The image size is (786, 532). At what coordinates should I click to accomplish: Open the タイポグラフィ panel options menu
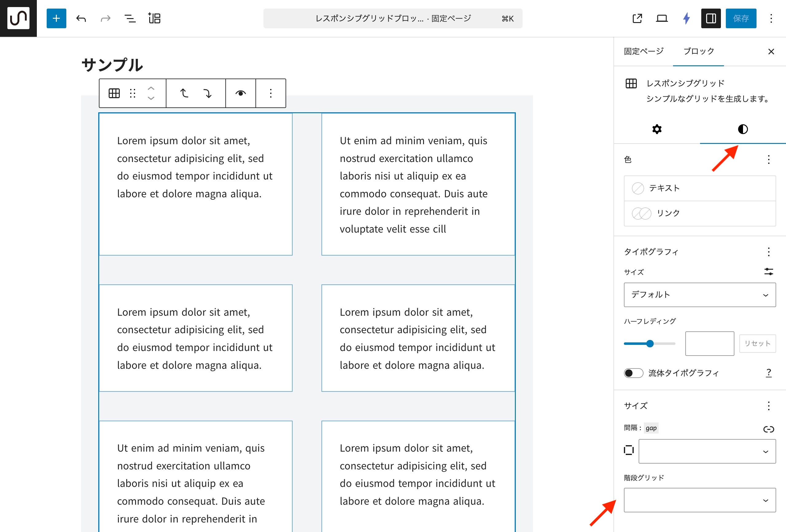click(768, 252)
